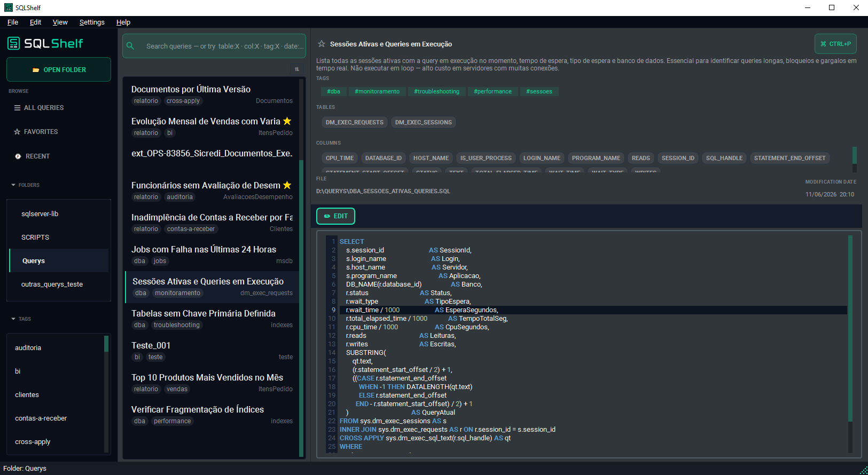Click the CPU_TIME column chip
868x475 pixels.
[340, 158]
